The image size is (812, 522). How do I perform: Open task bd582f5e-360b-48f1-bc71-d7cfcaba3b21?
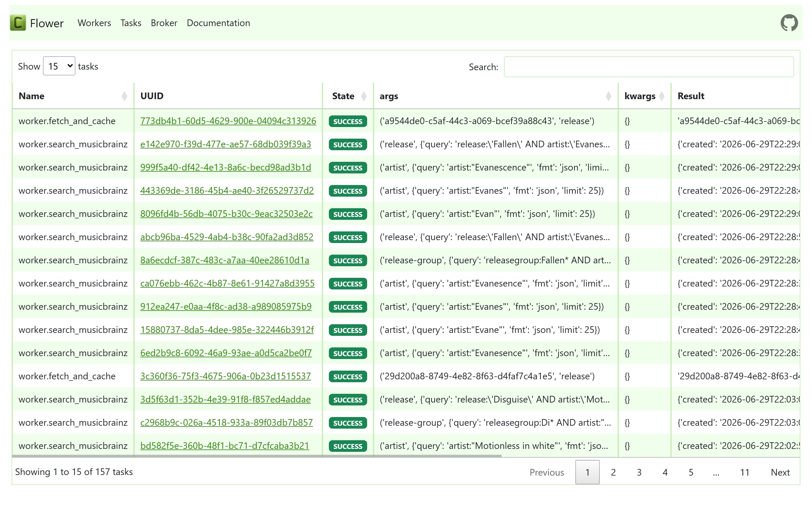point(225,446)
